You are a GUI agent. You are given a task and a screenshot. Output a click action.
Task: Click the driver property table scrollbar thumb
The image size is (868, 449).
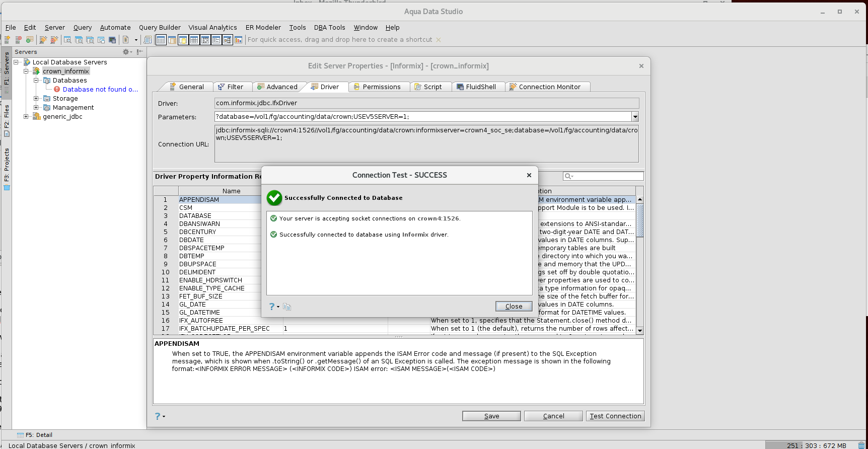point(640,220)
